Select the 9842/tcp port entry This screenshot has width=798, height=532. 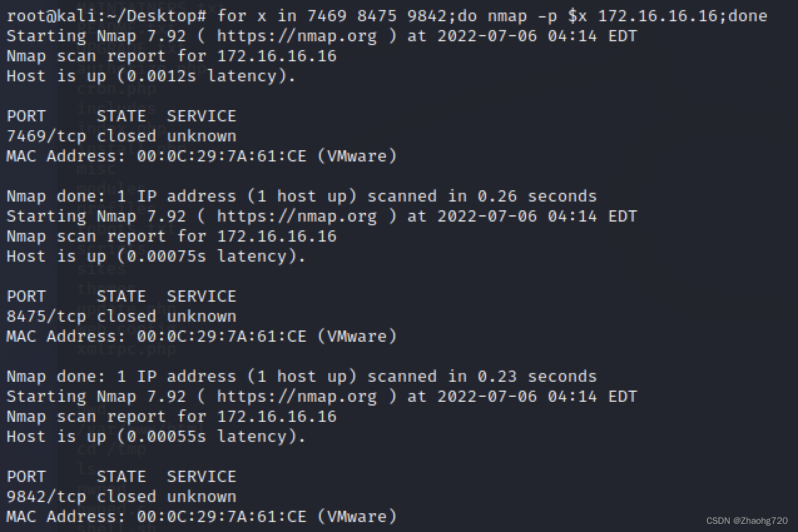[46, 496]
